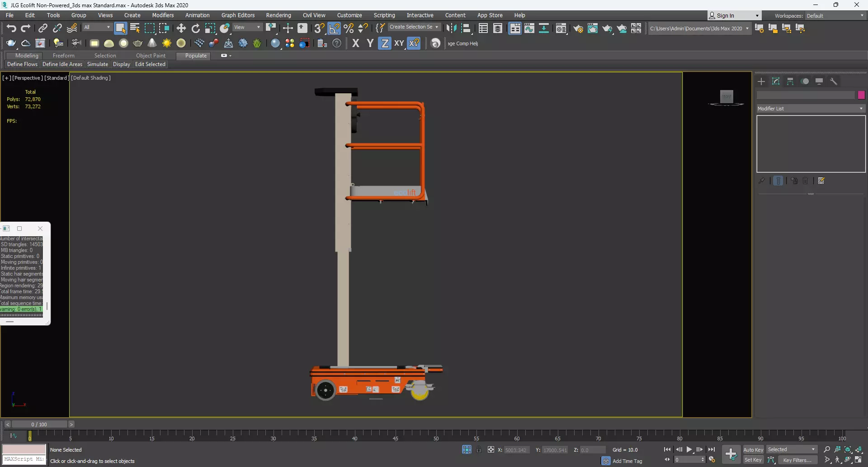
Task: Open the project folder path dropdown
Action: click(699, 28)
